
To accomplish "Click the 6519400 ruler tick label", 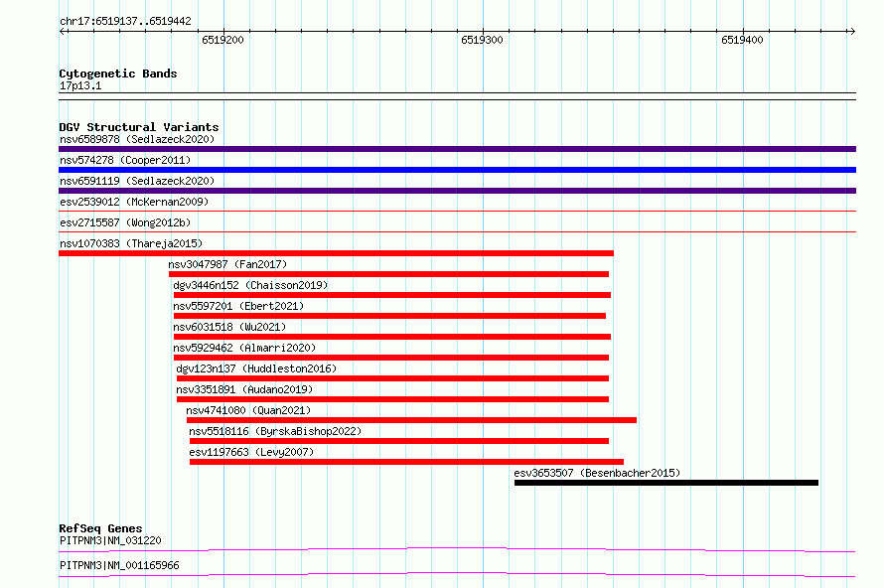I will pos(742,40).
